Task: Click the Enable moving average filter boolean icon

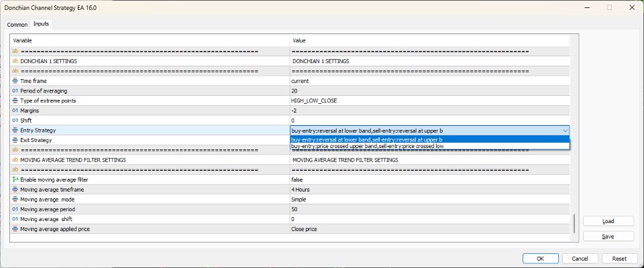Action: [x=15, y=180]
